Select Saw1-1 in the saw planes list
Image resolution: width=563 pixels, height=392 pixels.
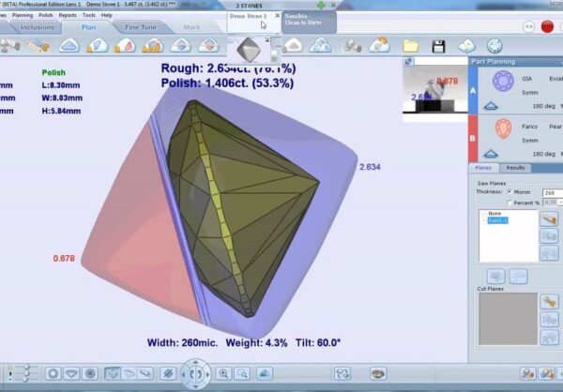496,221
